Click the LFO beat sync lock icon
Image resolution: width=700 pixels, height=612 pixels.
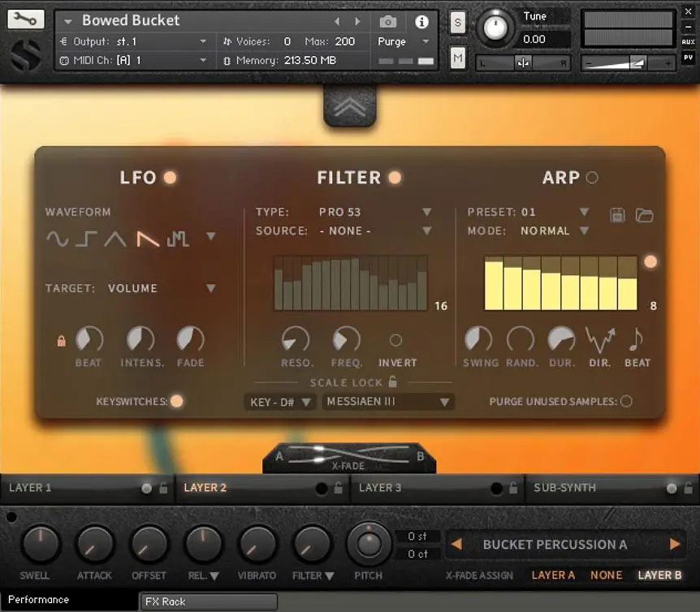point(61,341)
